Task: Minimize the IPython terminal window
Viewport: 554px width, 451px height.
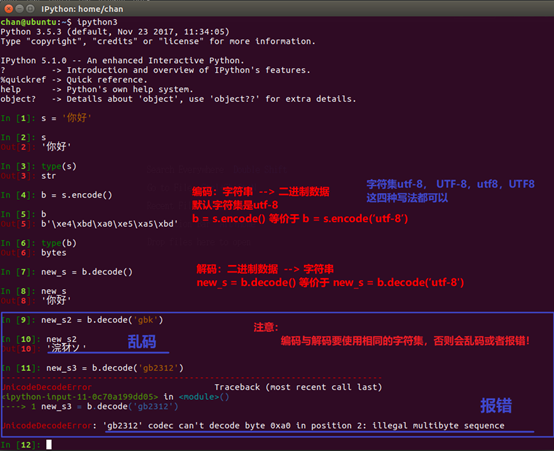Action: (20, 9)
